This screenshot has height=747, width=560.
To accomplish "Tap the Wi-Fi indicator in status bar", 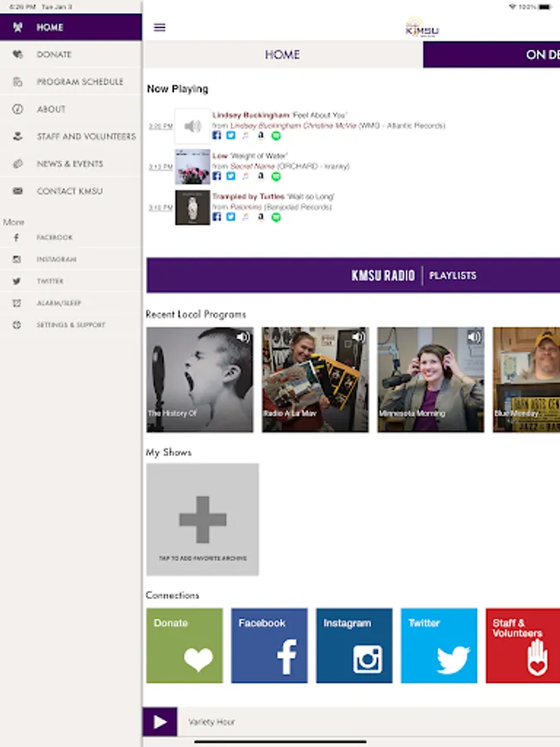I will point(513,7).
